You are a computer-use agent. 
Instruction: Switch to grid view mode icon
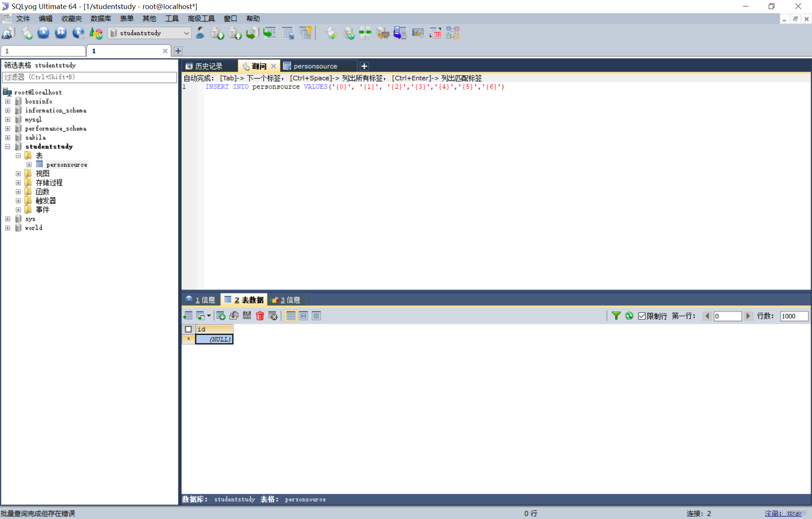point(291,316)
